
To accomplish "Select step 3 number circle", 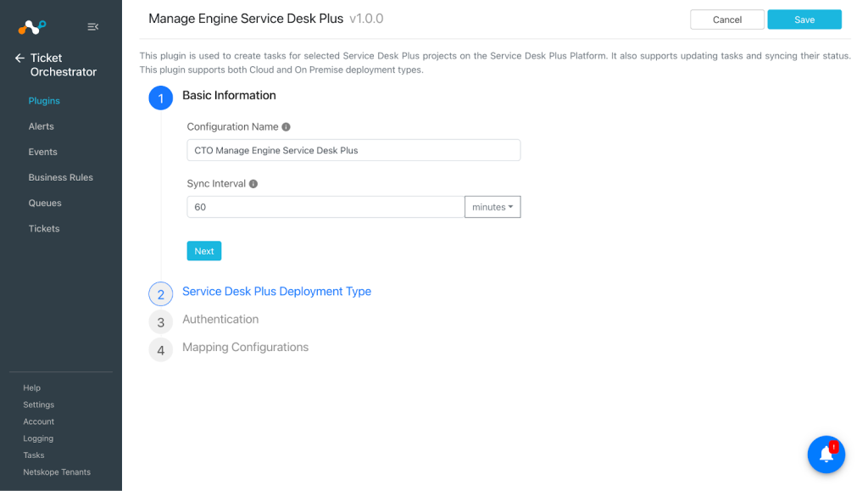I will (160, 322).
